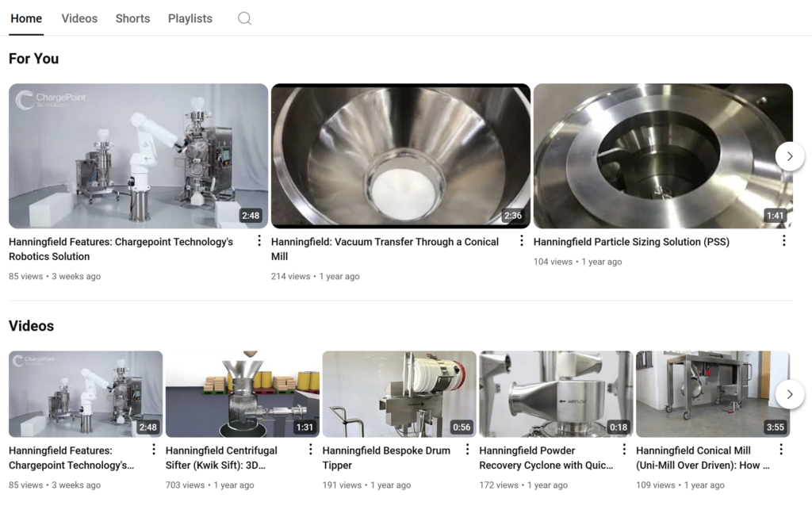Open title Hanningfield Conical Mill (Uni-Mill Over Driven)
The height and width of the screenshot is (506, 812).
pyautogui.click(x=703, y=458)
